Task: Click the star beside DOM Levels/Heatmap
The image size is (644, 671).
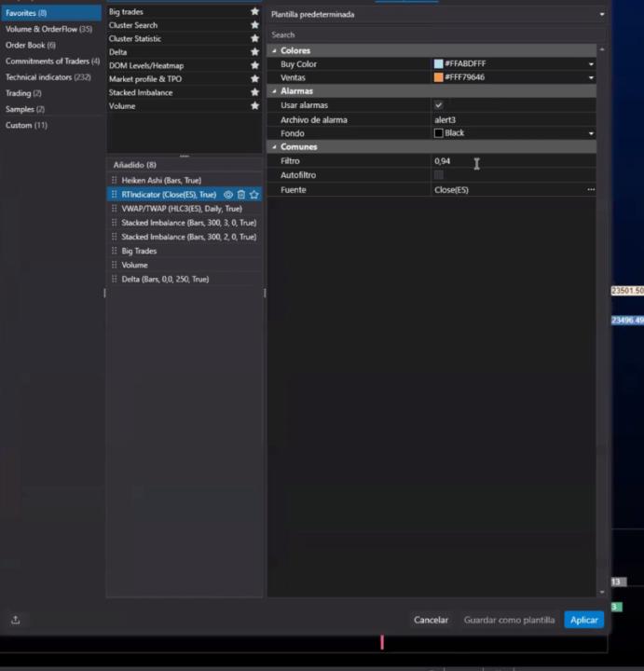Action: point(254,66)
